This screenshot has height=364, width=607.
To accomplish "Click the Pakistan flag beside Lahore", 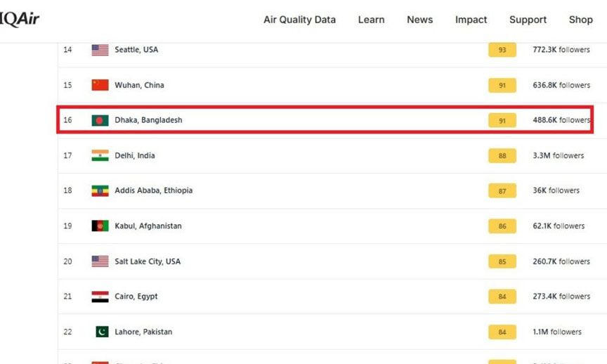I will point(102,332).
